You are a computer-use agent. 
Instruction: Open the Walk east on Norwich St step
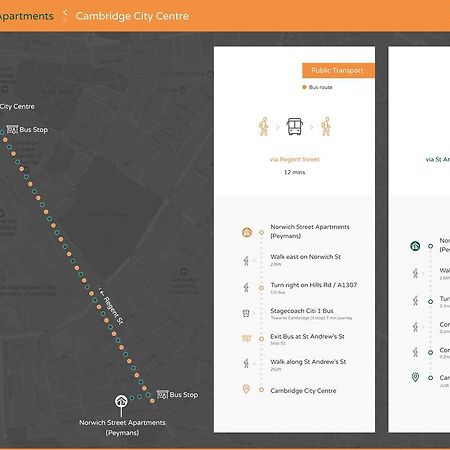pos(305,260)
